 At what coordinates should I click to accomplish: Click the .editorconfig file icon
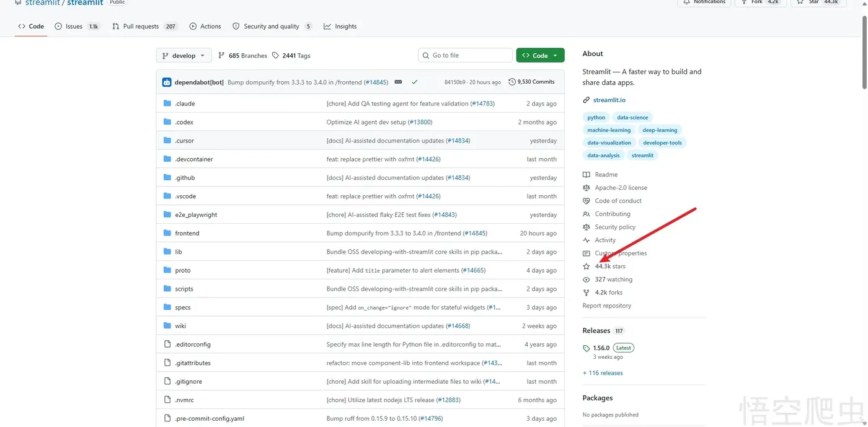click(x=167, y=345)
